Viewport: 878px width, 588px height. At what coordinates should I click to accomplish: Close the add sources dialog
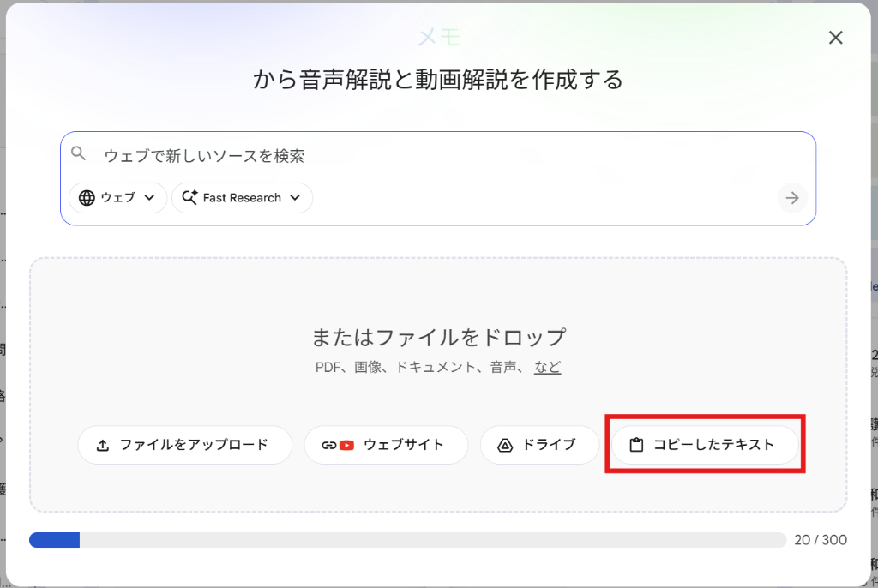tap(835, 38)
